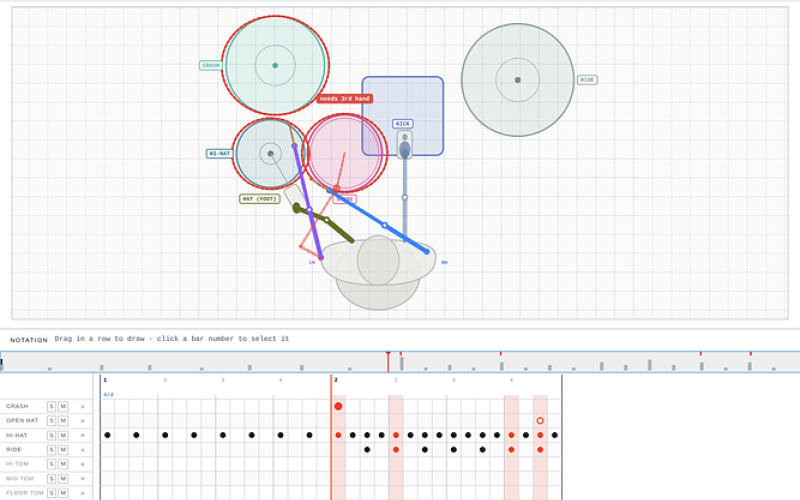Select the Ride cymbal on the kit
The height and width of the screenshot is (500, 800).
pyautogui.click(x=518, y=80)
